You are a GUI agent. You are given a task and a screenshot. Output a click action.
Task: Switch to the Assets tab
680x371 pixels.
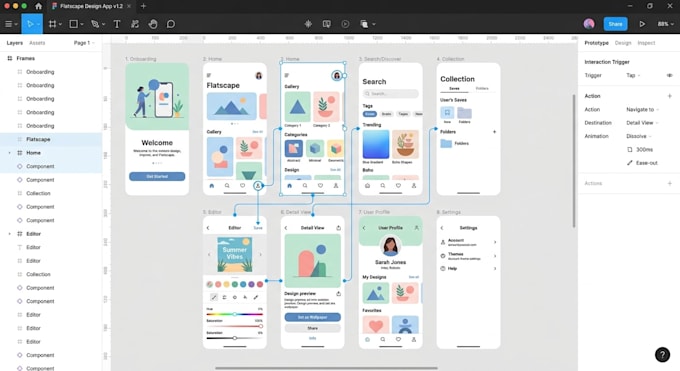coord(37,43)
